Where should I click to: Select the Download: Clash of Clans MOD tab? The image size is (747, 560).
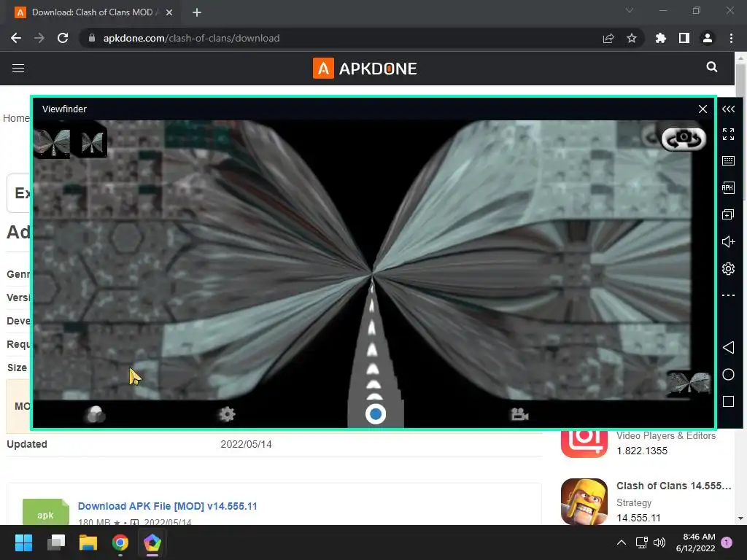tap(94, 12)
